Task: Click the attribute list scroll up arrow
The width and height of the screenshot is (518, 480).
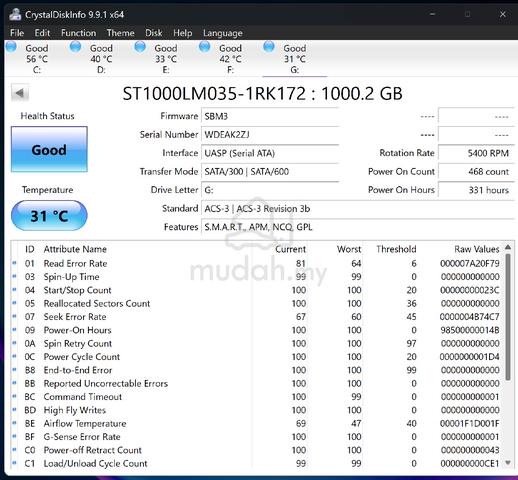Action: coord(508,247)
